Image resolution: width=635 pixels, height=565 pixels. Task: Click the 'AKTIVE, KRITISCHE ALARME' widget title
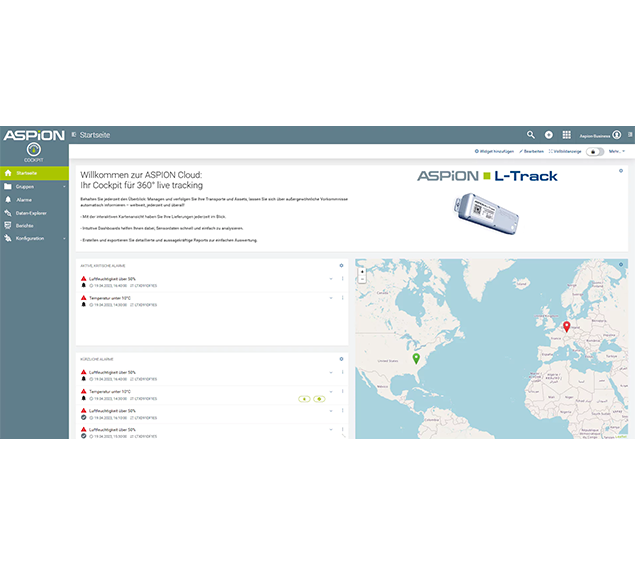(x=103, y=266)
